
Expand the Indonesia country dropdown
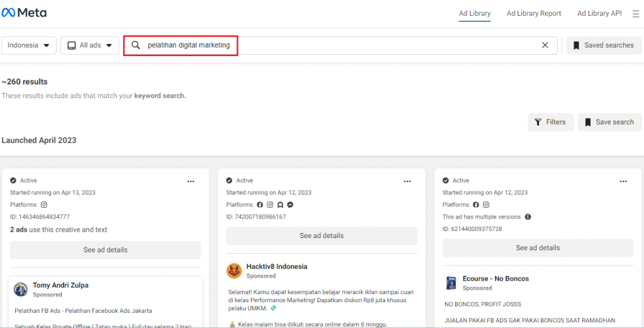point(29,45)
